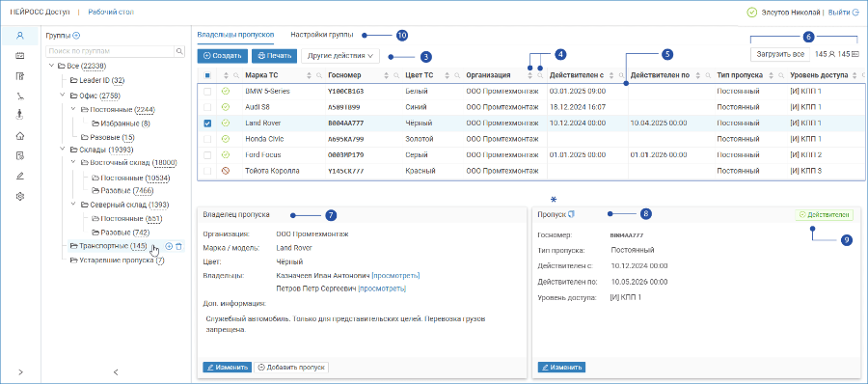Delete the Транспортные group with trash icon
The width and height of the screenshot is (868, 384).
[178, 246]
